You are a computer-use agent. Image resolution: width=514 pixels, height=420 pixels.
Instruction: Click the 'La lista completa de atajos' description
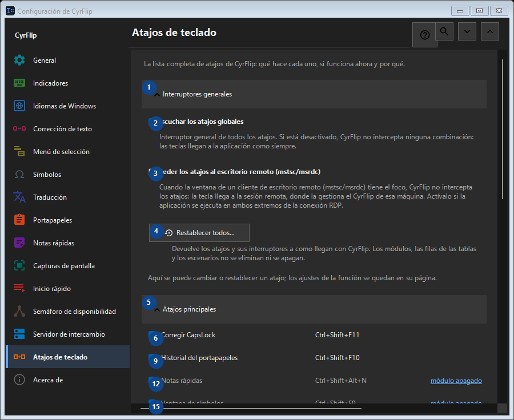coord(274,64)
